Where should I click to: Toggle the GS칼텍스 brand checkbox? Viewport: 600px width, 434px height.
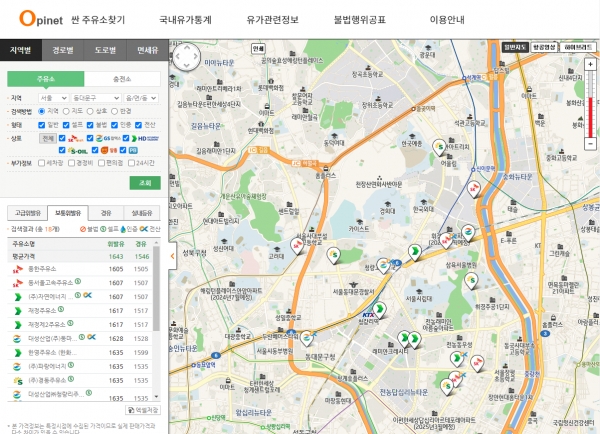90,138
